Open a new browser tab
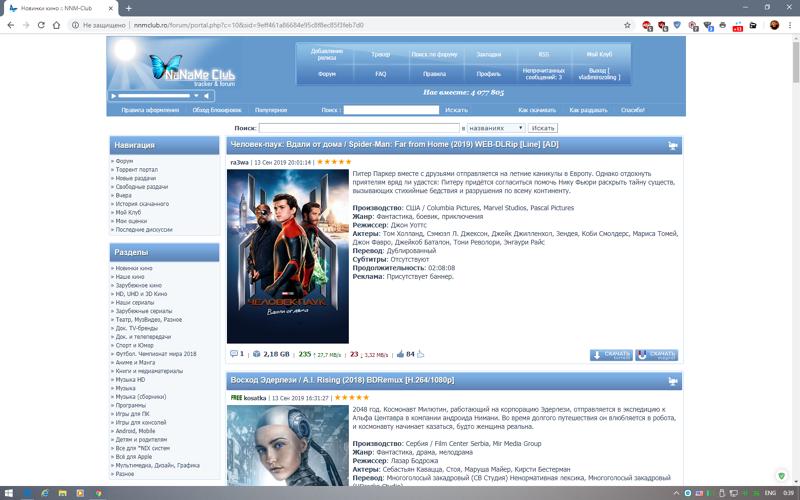 pyautogui.click(x=129, y=8)
